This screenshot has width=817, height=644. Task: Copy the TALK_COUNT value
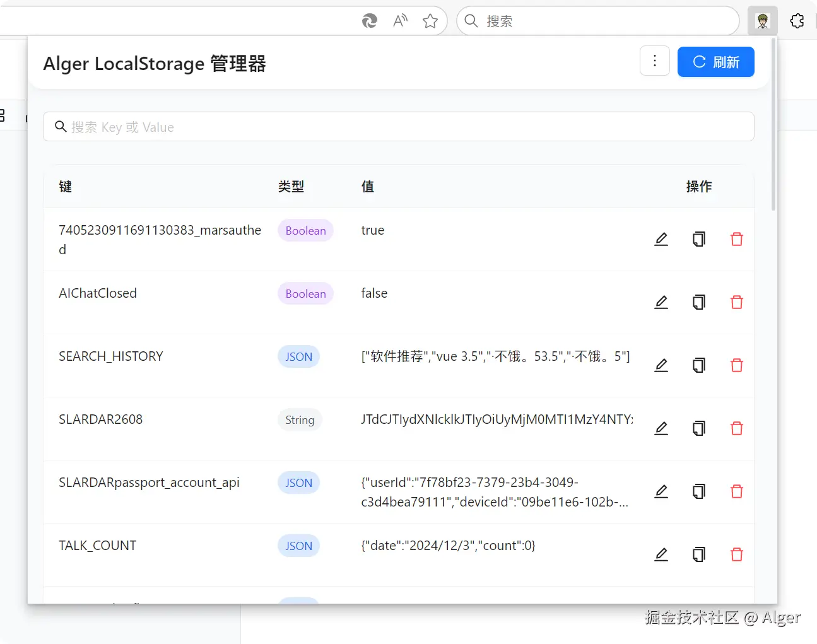pyautogui.click(x=699, y=554)
